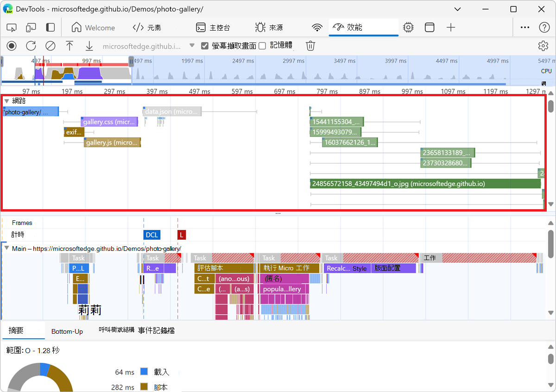Viewport: 556px width, 392px height.
Task: Open the recording selector dropdown
Action: pos(192,46)
